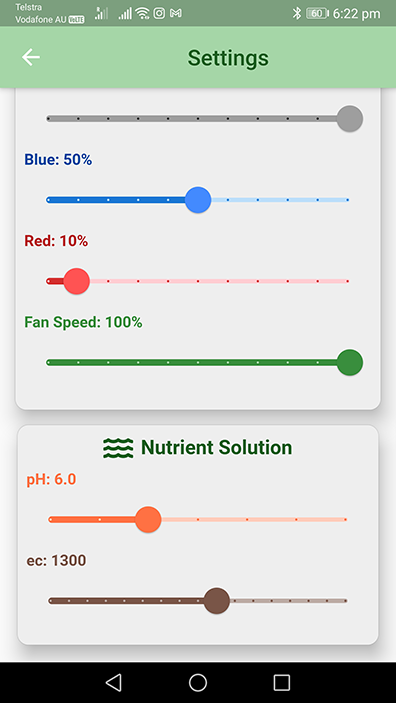Tap the Nutrient Solution heading text
This screenshot has height=703, width=396.
tap(217, 447)
